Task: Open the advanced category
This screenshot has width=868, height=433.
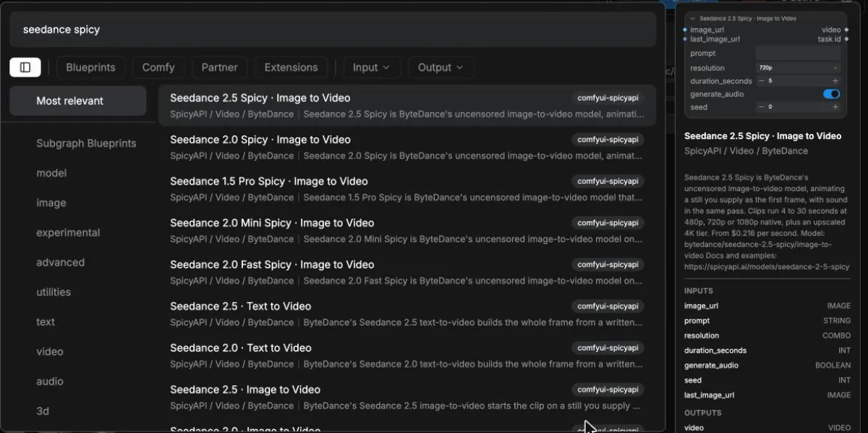Action: coord(78,262)
